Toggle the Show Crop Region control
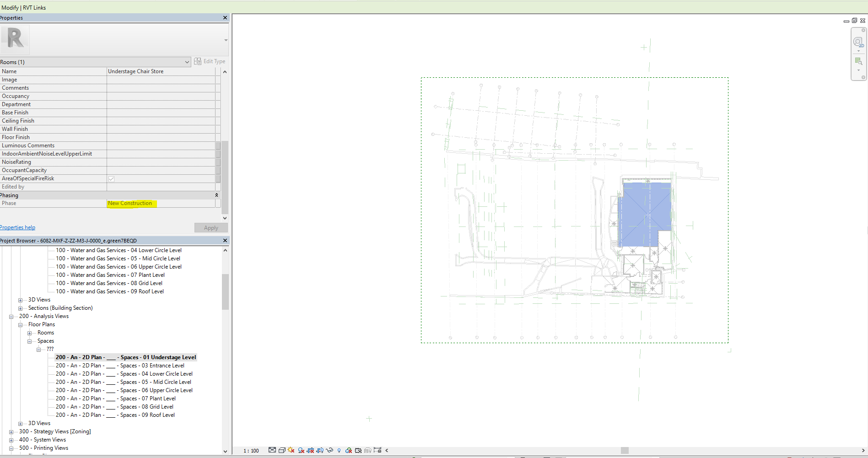 (320, 451)
